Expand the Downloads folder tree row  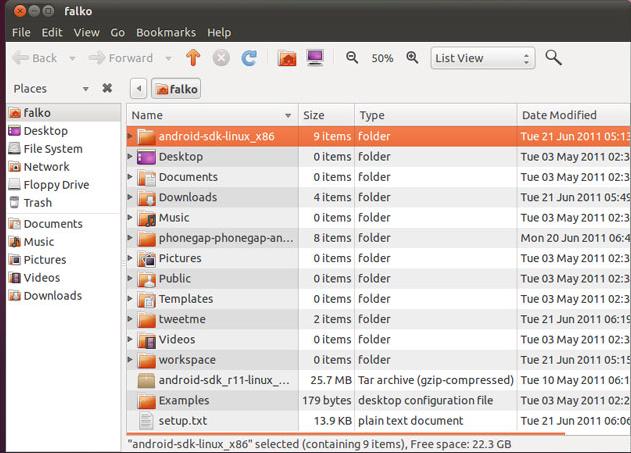(130, 198)
